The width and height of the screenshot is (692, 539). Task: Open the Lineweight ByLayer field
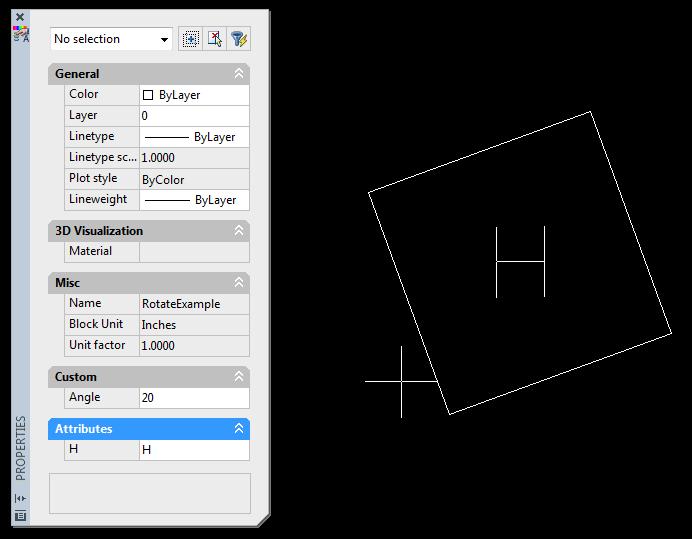coord(194,200)
